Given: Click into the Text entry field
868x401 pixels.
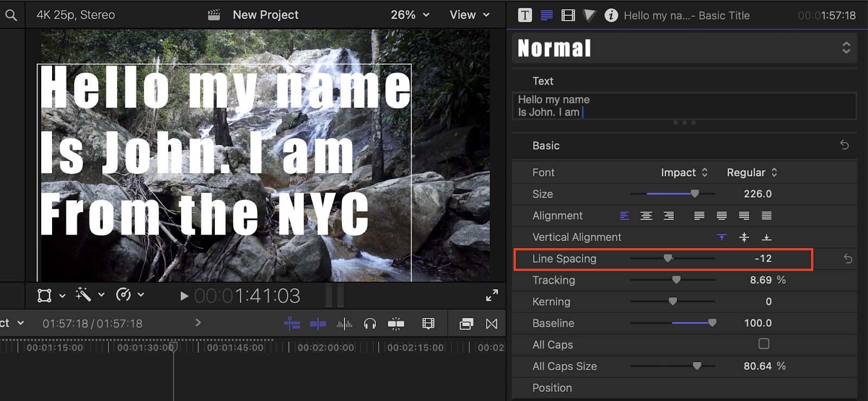Looking at the screenshot, I should click(685, 106).
